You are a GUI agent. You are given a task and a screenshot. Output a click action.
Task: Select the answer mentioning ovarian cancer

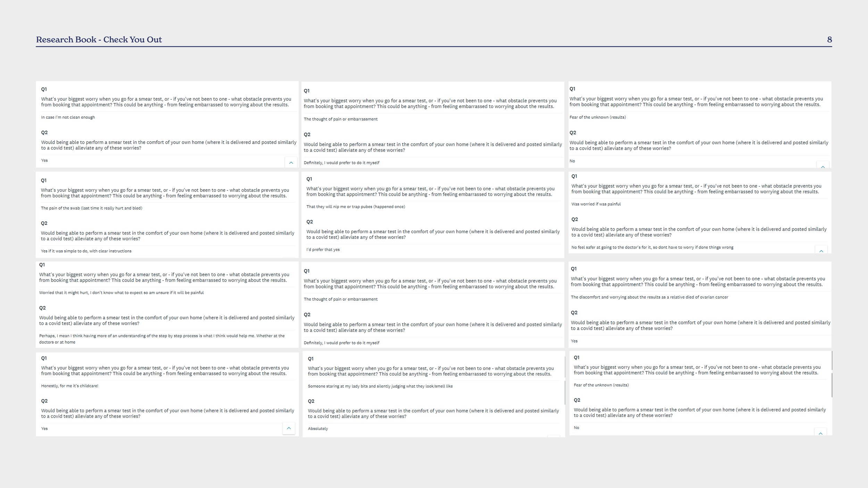click(x=650, y=297)
